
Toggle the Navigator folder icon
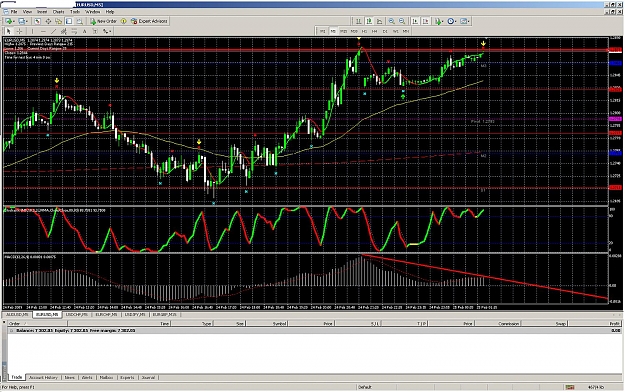[59, 21]
